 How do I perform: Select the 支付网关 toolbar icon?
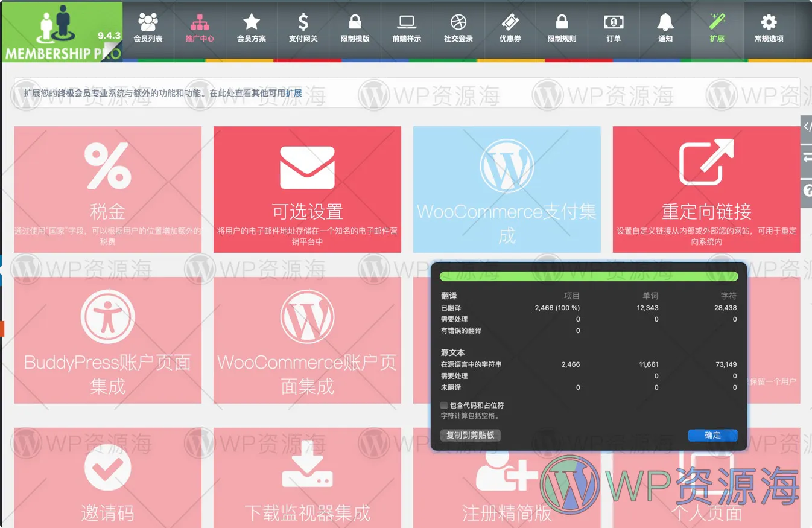tap(303, 28)
